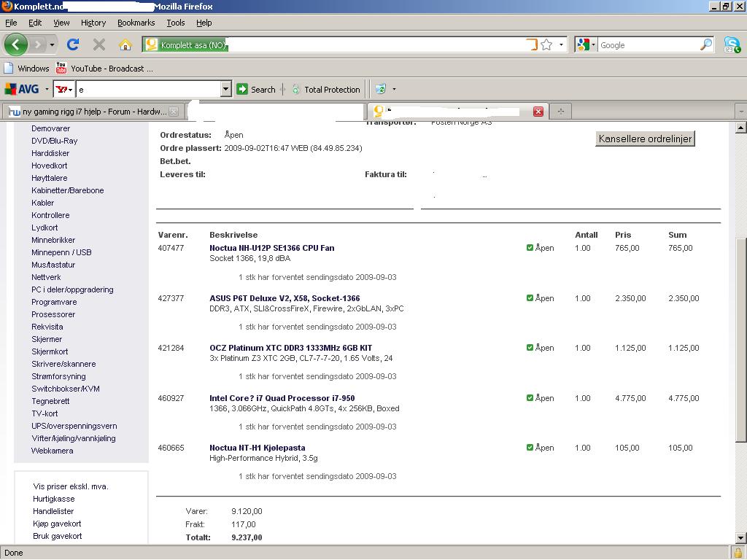Expand dropdown next to AVG recycle icon

tap(394, 89)
